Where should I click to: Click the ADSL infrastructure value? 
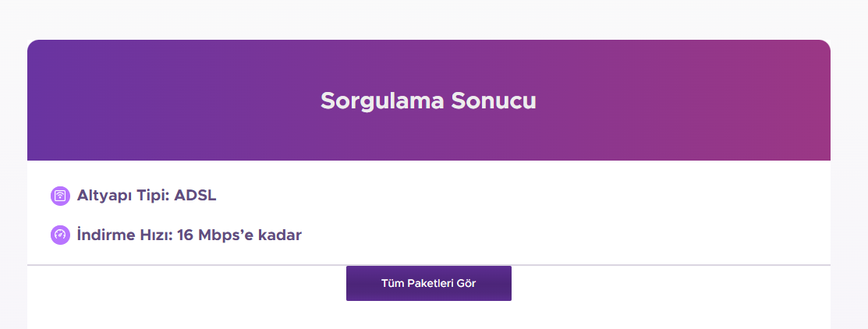point(195,196)
